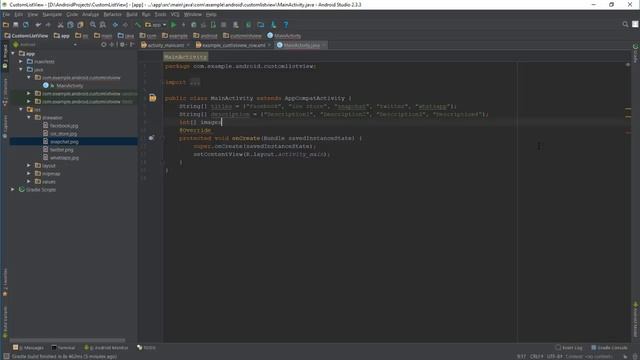Image resolution: width=640 pixels, height=360 pixels.
Task: Click the Forward navigation arrow icon
Action: [x=125, y=25]
